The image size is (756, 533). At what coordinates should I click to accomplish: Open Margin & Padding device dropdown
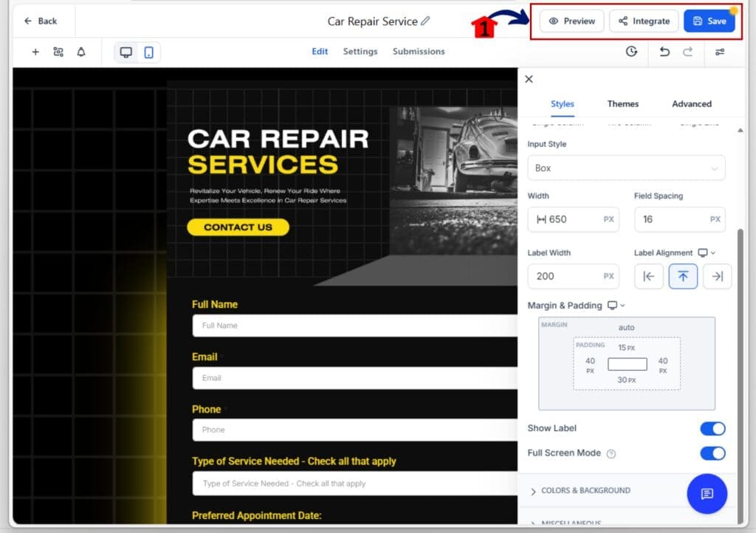pos(616,306)
